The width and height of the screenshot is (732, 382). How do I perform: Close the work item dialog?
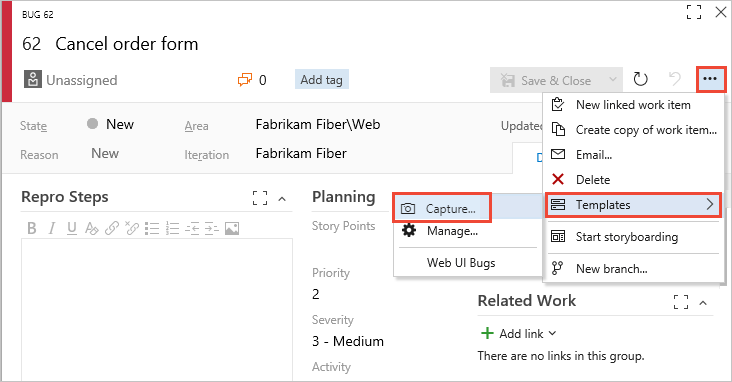click(721, 12)
